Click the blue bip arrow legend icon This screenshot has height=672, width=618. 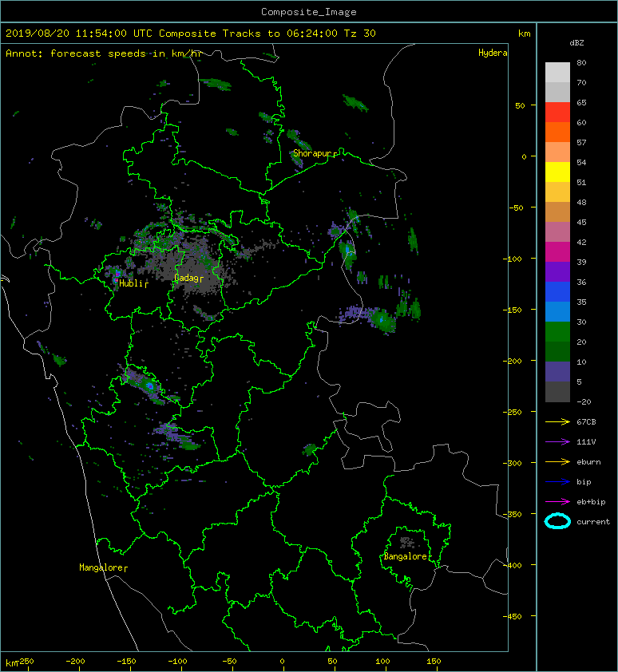[557, 482]
